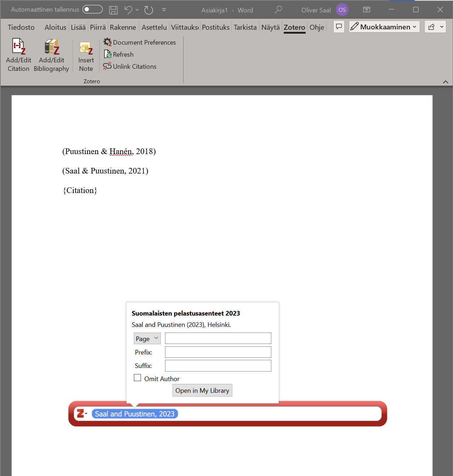Open the Piirrä tab
453x476 pixels.
[x=98, y=27]
